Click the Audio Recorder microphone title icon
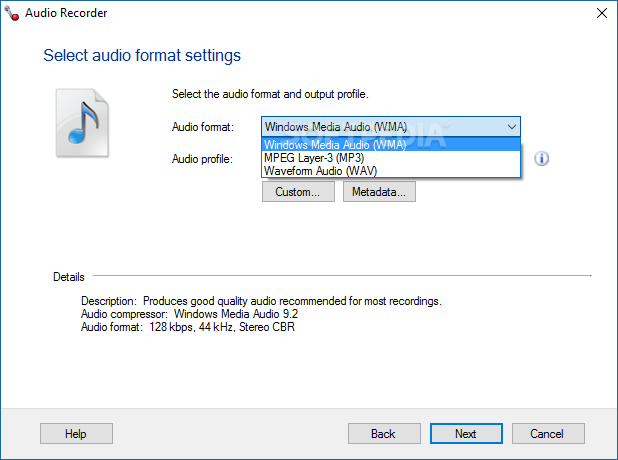Image resolution: width=618 pixels, height=460 pixels. point(11,13)
